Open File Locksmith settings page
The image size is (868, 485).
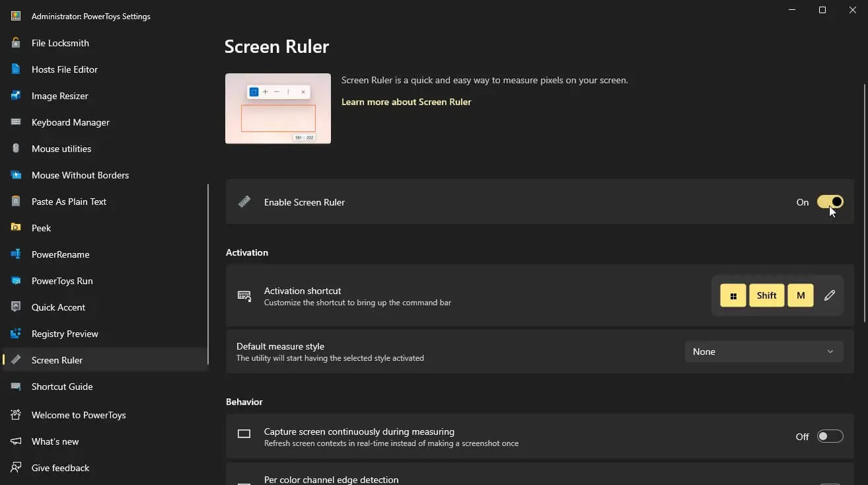click(106, 43)
